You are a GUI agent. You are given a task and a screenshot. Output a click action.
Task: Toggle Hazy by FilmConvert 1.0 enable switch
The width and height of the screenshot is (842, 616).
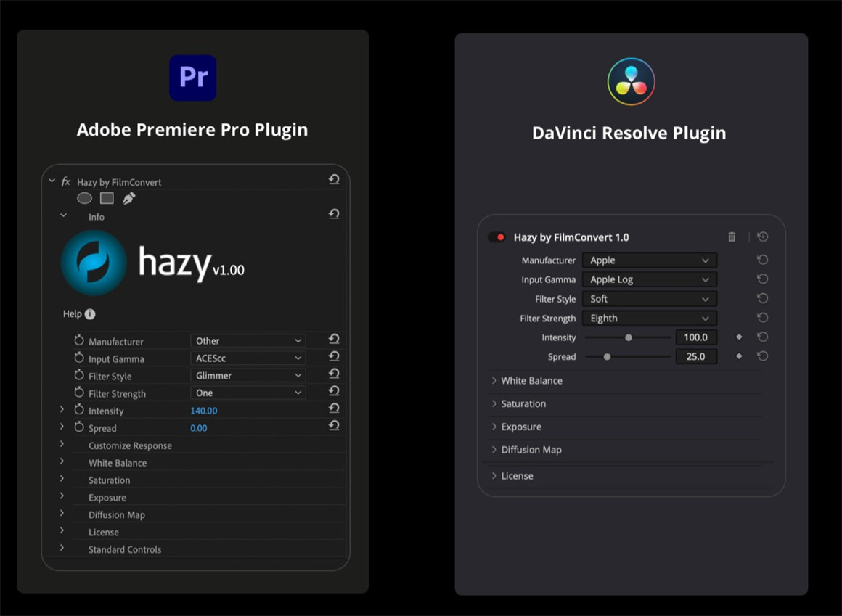[x=496, y=237]
